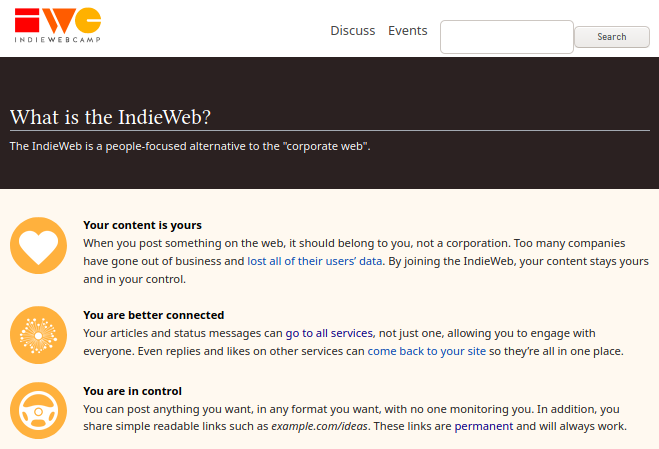Click the italic 'example.com/ideas' text
659x449 pixels.
pos(319,426)
